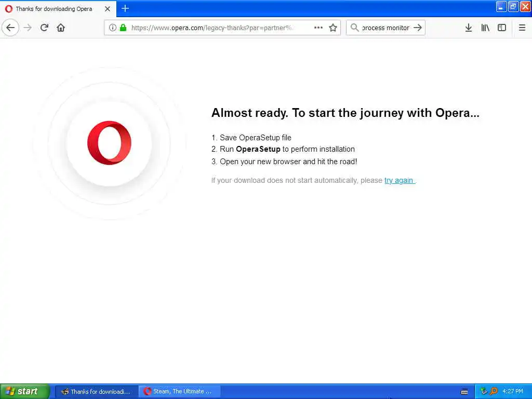Image resolution: width=532 pixels, height=399 pixels.
Task: Minimize the Firefox window
Action: point(501,6)
